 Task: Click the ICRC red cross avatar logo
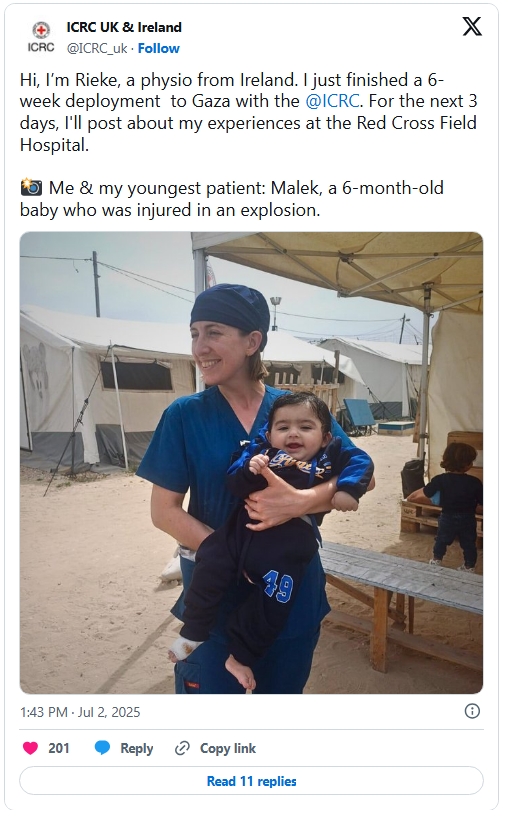pos(41,37)
